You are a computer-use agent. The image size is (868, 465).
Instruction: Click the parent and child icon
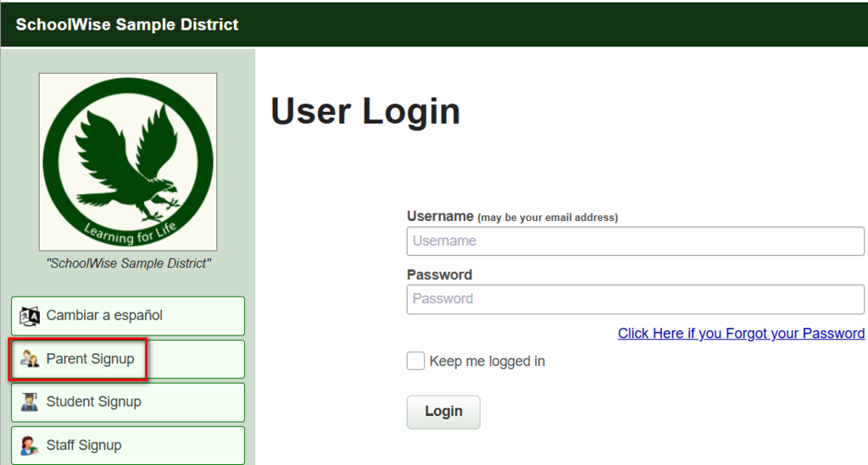click(30, 359)
